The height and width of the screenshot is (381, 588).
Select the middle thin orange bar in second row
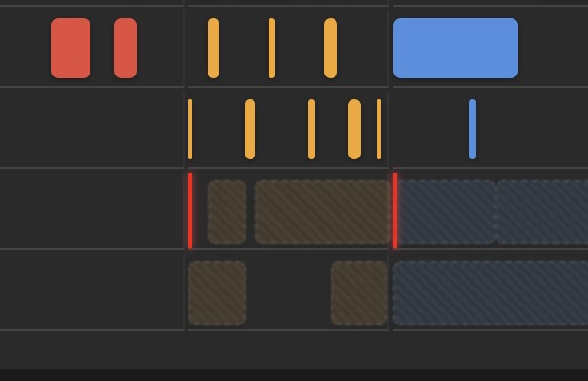pos(311,129)
